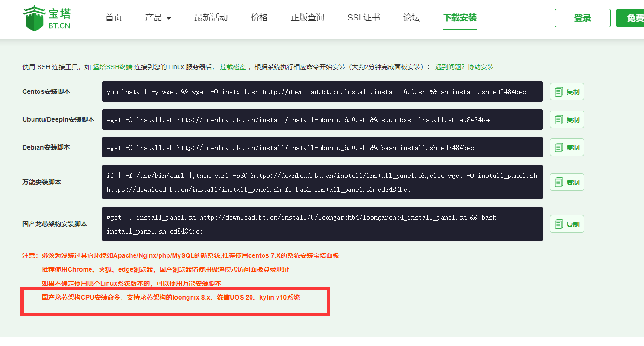Viewport: 644px width, 346px height.
Task: Click the BT.CN castle logo
Action: [46, 18]
